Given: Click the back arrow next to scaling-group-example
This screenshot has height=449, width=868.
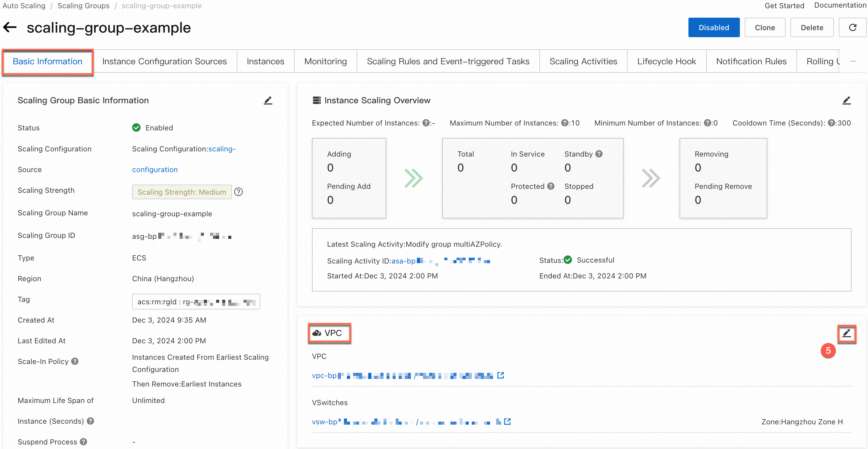Looking at the screenshot, I should pyautogui.click(x=10, y=27).
